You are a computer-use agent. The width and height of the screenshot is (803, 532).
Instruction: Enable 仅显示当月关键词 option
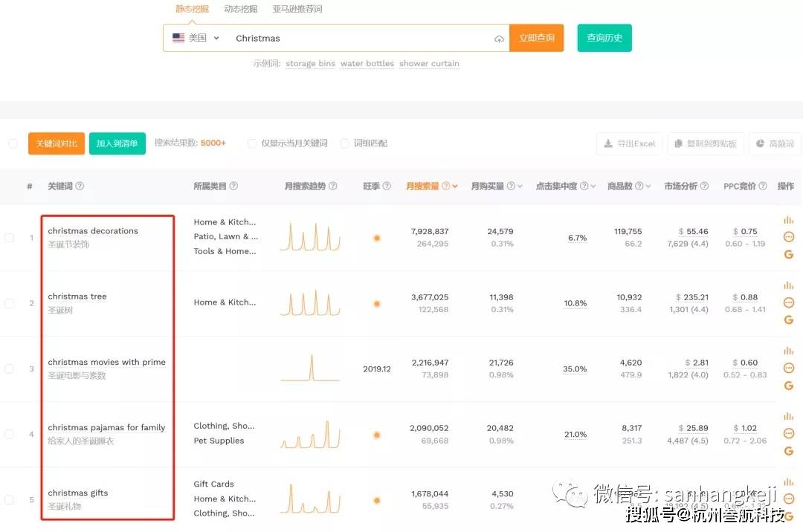point(253,143)
